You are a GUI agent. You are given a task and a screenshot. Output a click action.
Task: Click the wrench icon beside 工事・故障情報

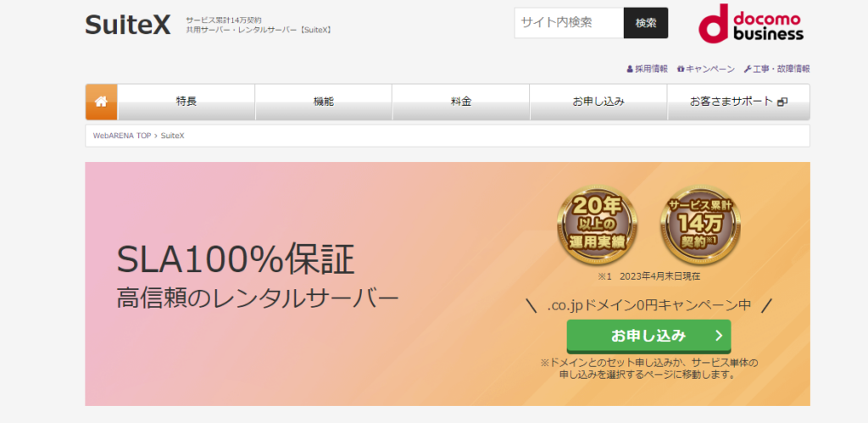748,69
